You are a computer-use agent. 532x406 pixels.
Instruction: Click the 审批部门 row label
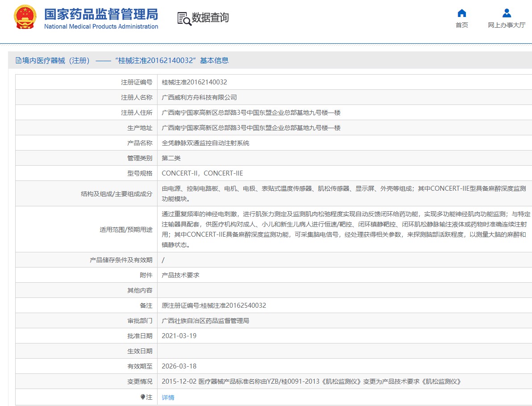point(140,321)
